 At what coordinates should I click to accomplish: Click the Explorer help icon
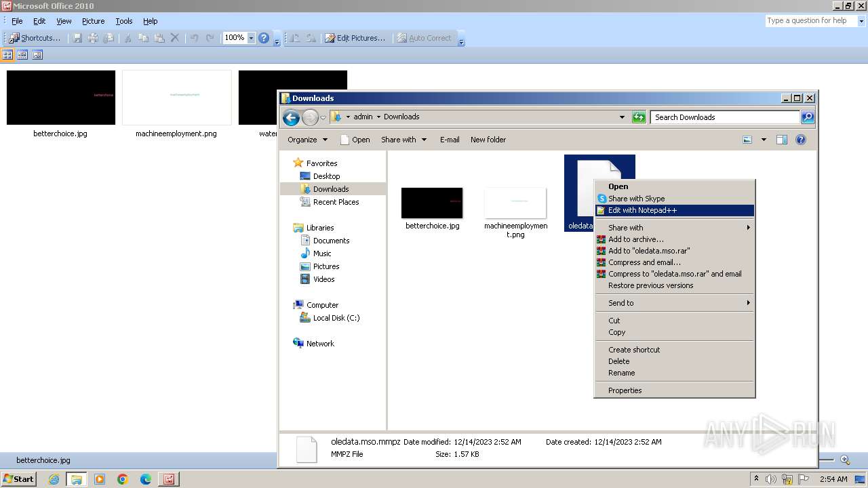pyautogui.click(x=801, y=140)
